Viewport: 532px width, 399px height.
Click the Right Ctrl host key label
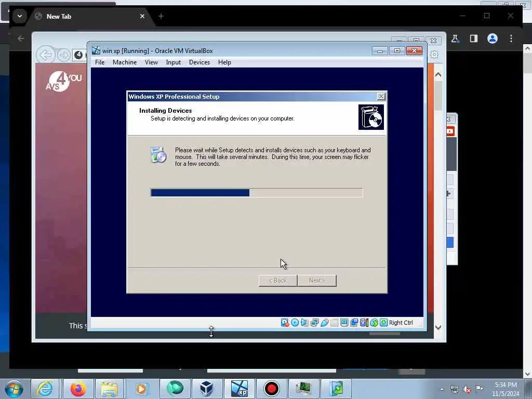(x=401, y=323)
